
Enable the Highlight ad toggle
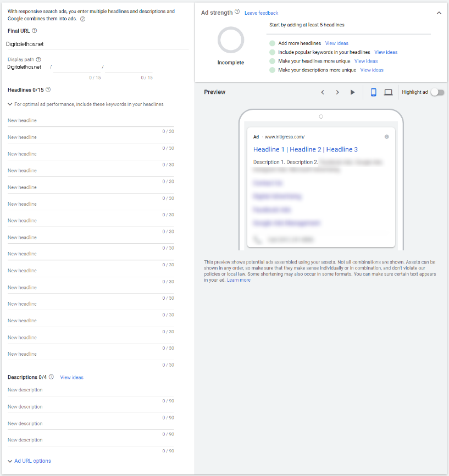(437, 92)
